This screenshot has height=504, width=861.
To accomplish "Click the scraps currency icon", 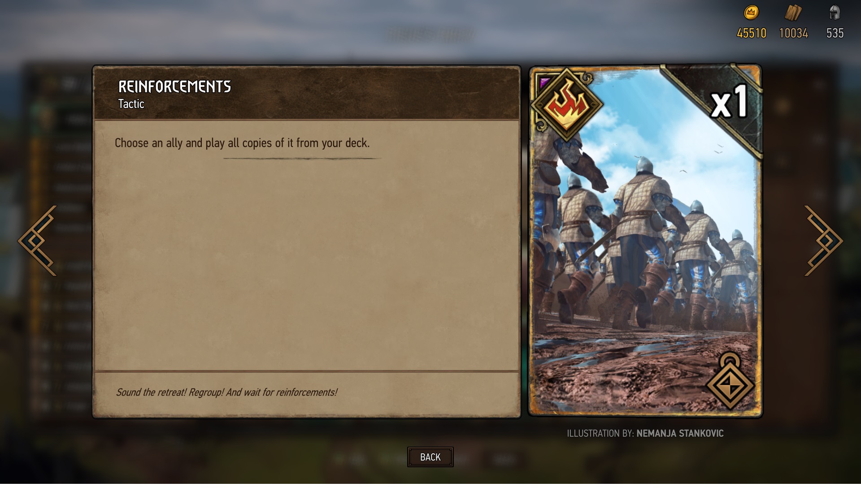I will [x=793, y=13].
